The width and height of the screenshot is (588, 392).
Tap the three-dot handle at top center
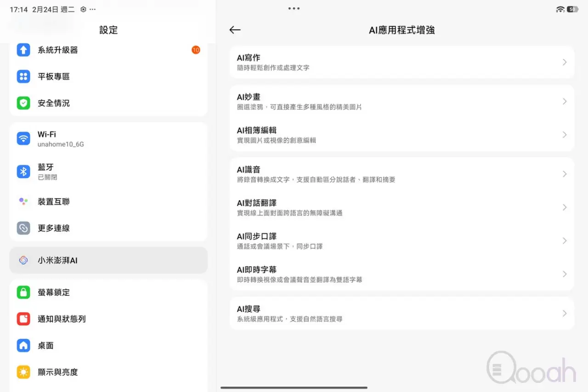tap(294, 9)
